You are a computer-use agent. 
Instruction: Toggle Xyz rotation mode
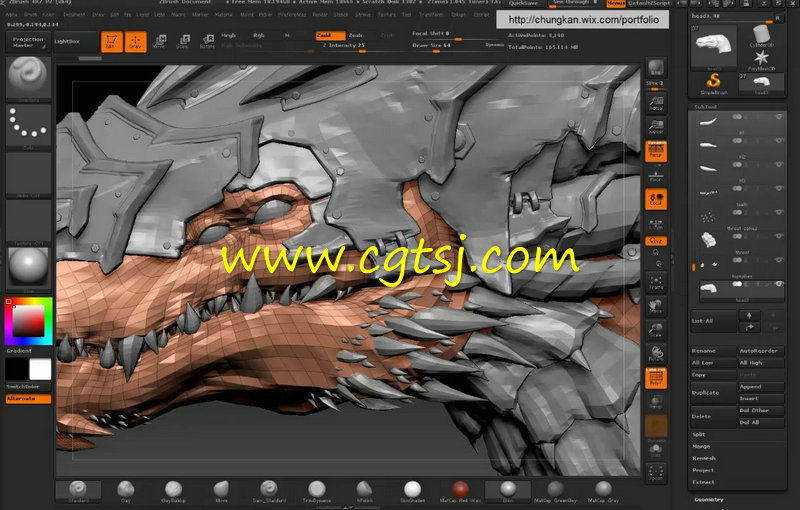[656, 241]
